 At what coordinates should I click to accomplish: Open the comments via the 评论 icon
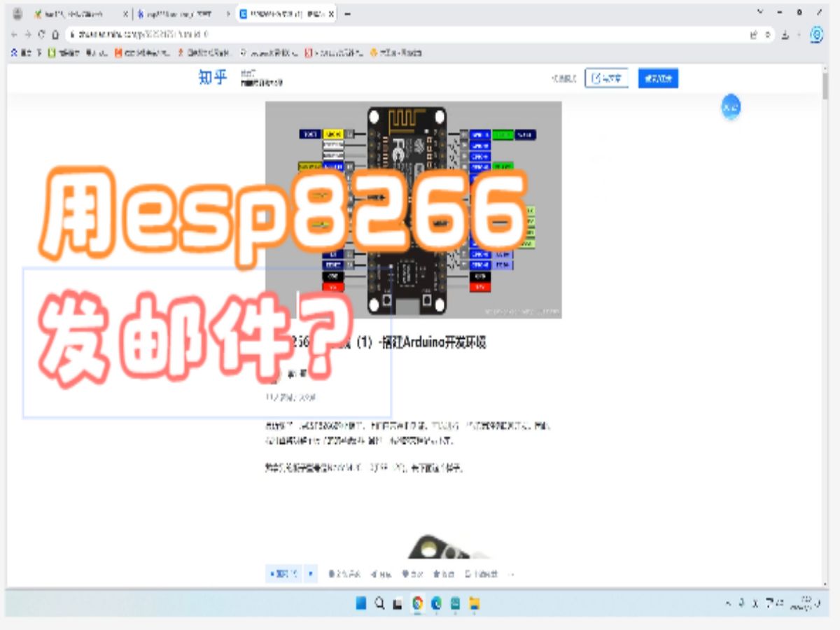(337, 573)
